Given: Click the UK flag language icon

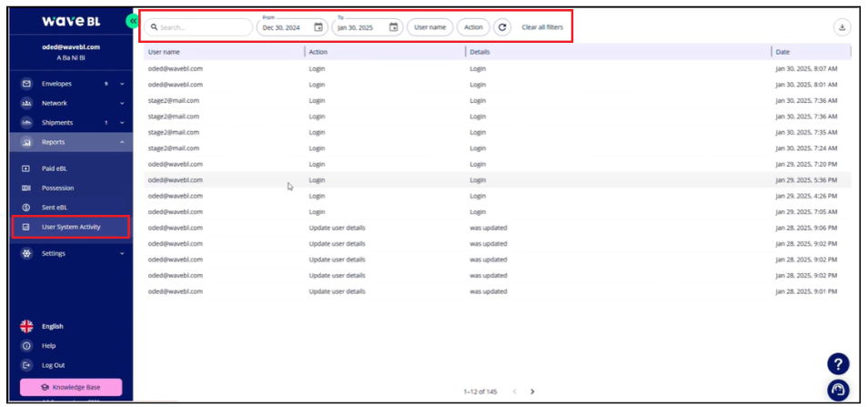Looking at the screenshot, I should coord(26,326).
